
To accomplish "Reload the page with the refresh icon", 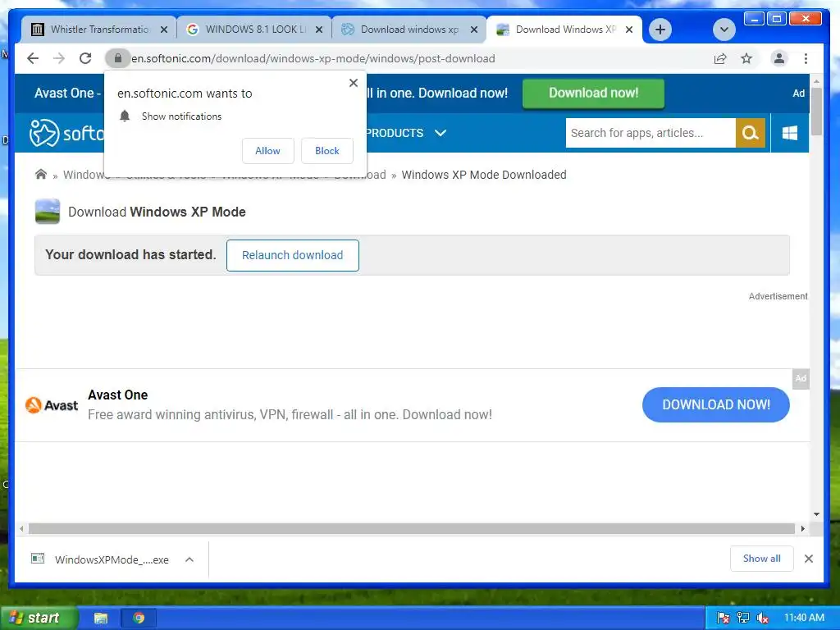I will tap(85, 58).
